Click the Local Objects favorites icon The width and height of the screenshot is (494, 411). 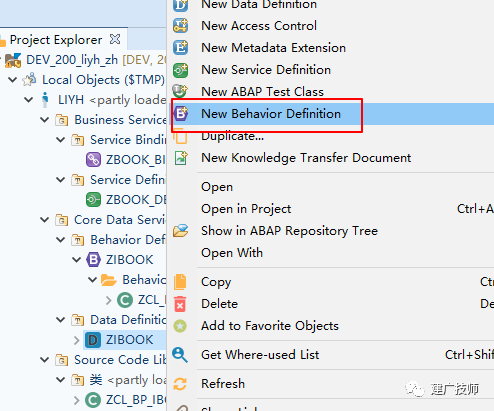point(29,80)
